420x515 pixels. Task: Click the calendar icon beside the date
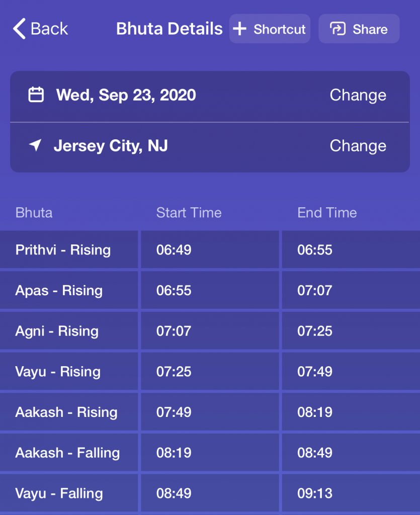click(36, 95)
